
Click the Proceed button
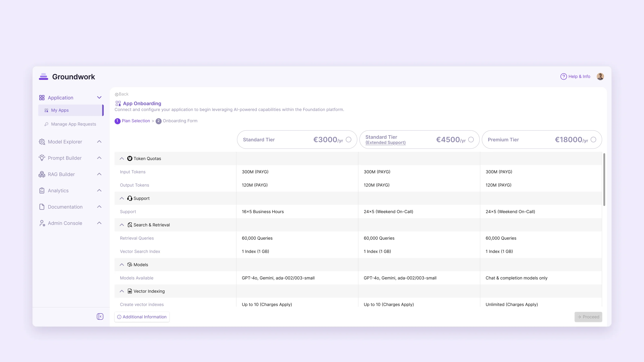pyautogui.click(x=588, y=317)
